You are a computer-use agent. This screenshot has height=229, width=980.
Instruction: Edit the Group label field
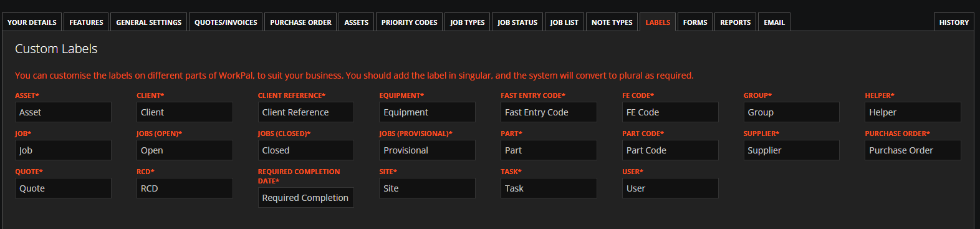click(792, 112)
